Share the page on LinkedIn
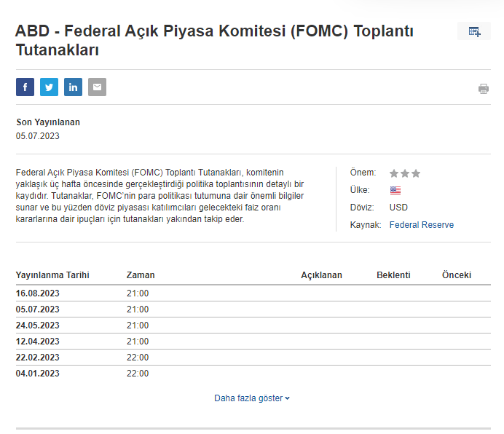This screenshot has width=504, height=434. click(73, 87)
